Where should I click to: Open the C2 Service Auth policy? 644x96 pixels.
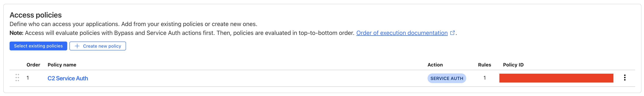pos(68,78)
